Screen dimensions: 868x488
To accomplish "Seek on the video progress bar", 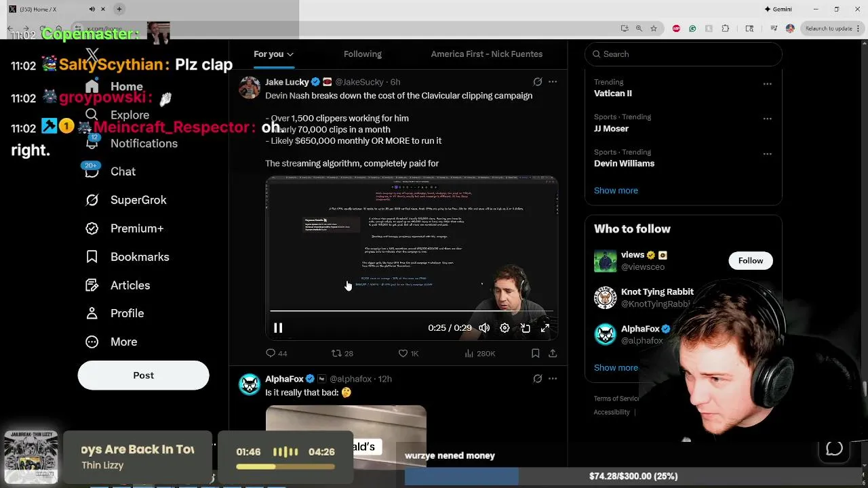I will [x=412, y=311].
